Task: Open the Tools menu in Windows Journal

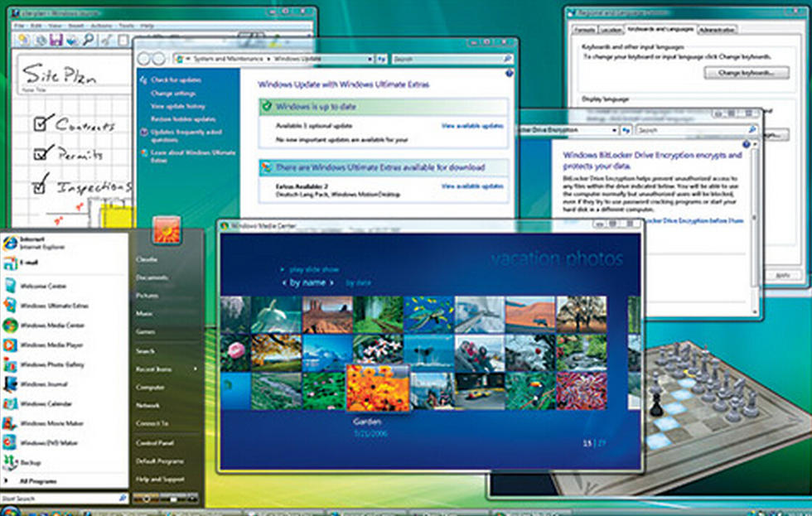Action: [123, 26]
